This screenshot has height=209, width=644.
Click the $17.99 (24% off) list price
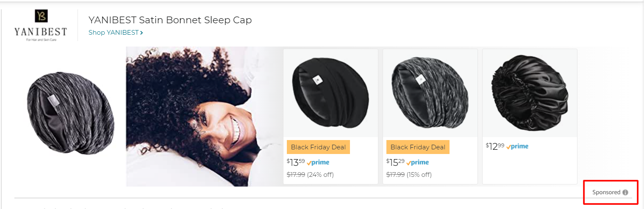click(310, 175)
